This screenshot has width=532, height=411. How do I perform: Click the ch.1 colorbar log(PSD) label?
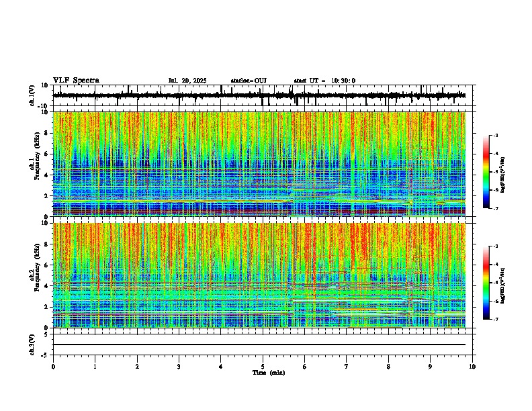(x=502, y=175)
